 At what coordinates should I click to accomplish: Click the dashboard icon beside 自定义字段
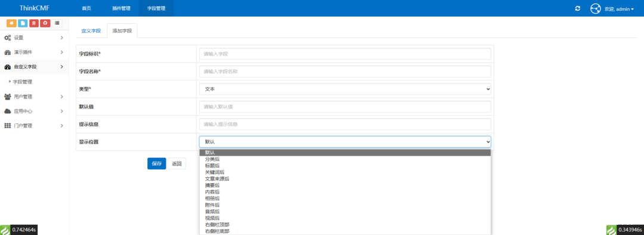click(7, 67)
